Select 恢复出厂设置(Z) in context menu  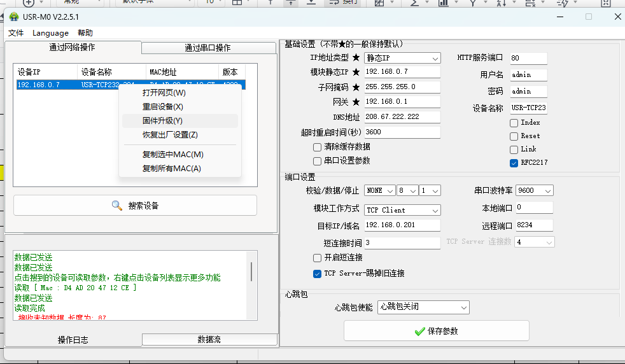point(170,135)
